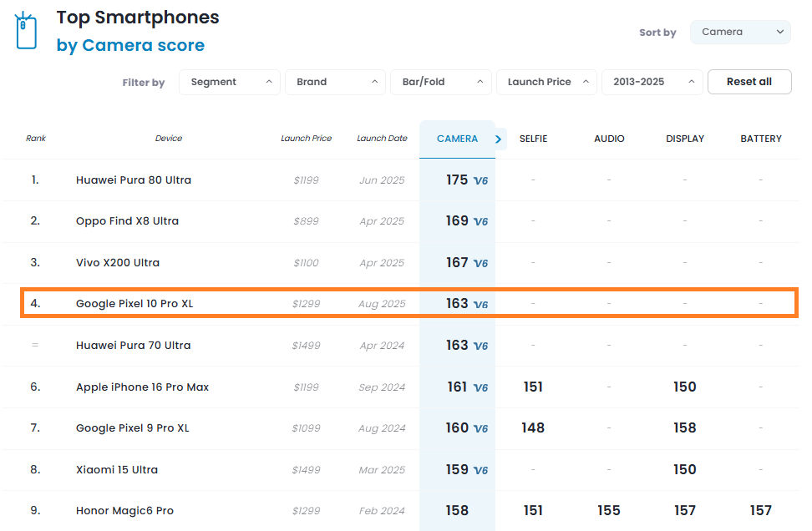
Task: Click the smartphone camera icon beside title
Action: point(25,31)
